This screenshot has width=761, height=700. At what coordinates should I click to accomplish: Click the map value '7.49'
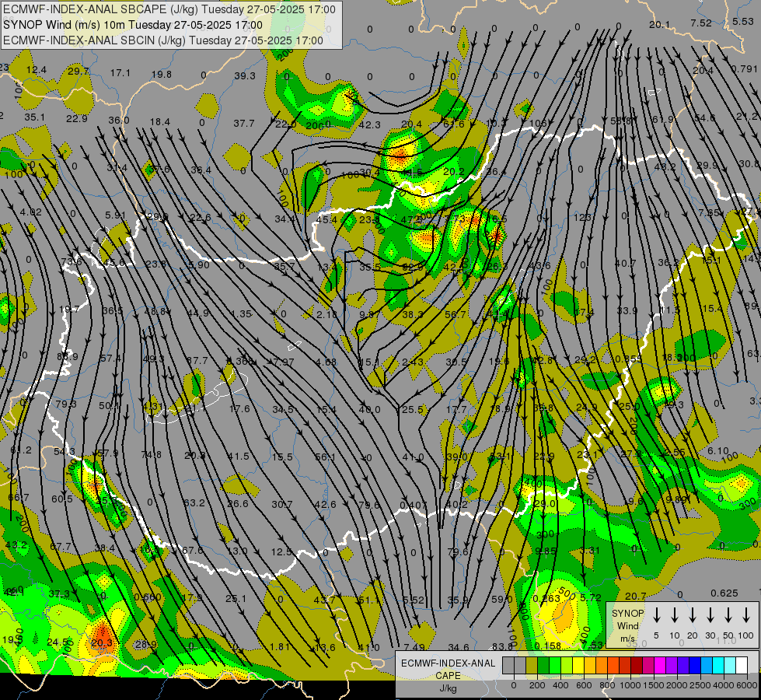tap(414, 647)
